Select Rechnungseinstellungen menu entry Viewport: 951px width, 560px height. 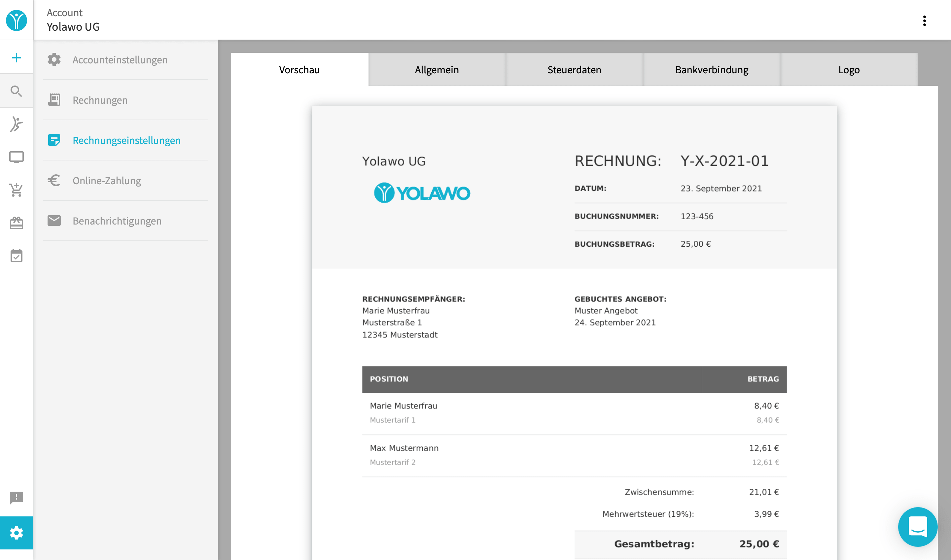coord(126,140)
